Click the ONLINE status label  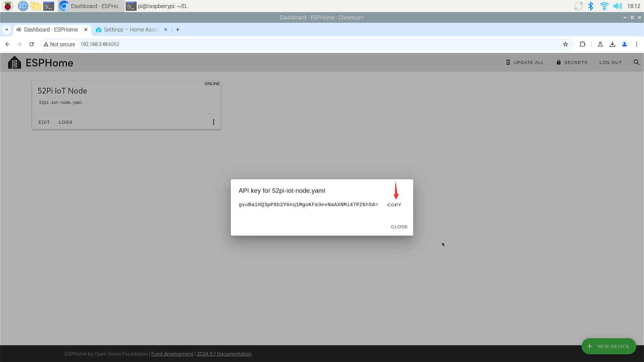212,84
